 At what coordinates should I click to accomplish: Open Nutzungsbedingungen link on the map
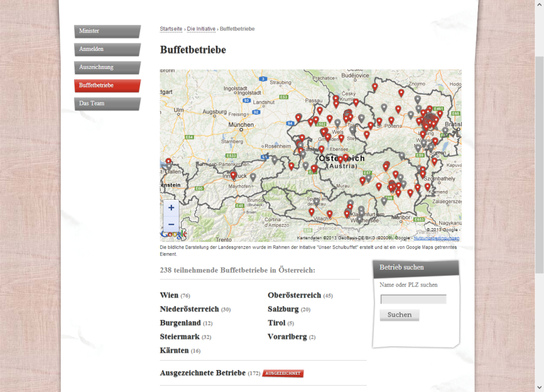pos(436,238)
